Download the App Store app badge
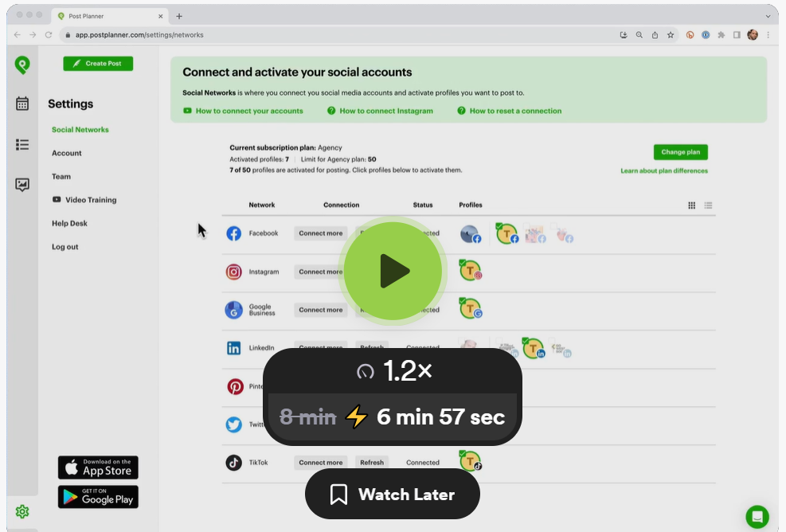786x532 pixels. [98, 467]
